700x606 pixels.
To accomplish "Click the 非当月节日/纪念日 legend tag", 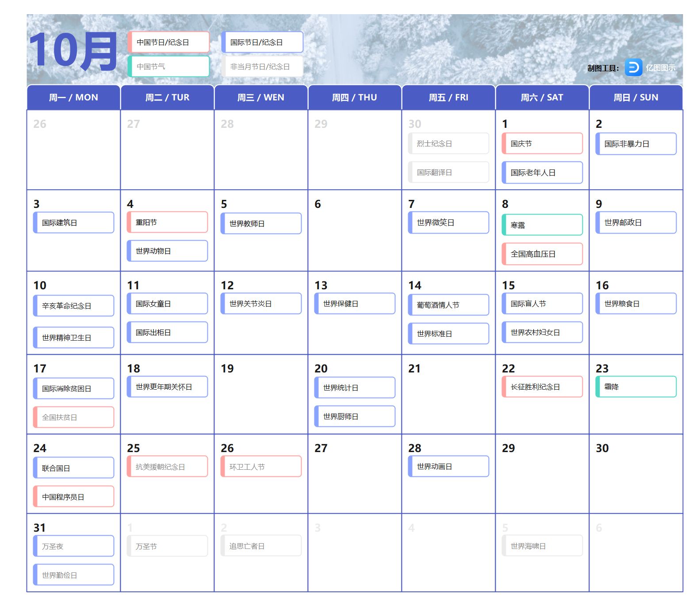I will [262, 67].
